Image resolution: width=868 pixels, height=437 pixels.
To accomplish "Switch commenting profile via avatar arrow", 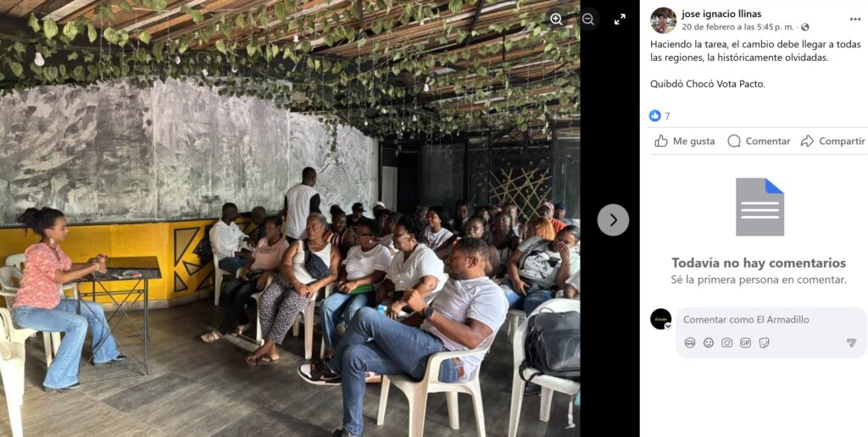I will click(x=668, y=326).
